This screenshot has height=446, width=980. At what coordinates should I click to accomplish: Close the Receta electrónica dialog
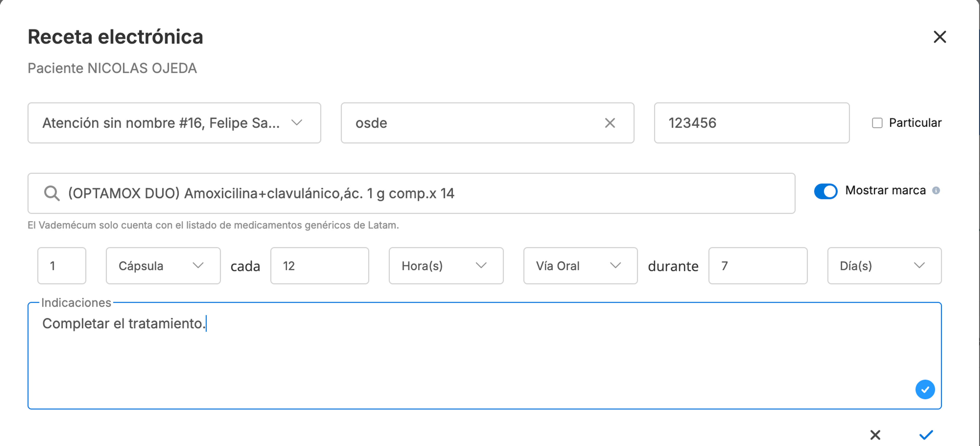(x=940, y=37)
